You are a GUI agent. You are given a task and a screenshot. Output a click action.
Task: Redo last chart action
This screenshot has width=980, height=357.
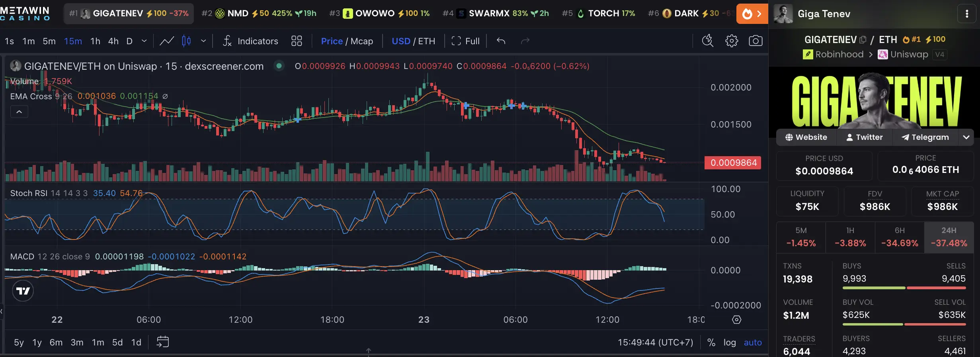tap(525, 41)
